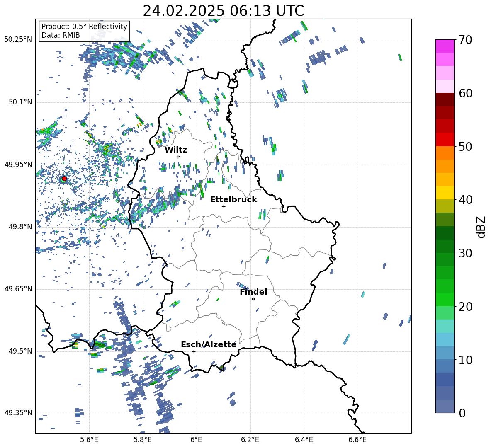Screen dimensions: 491x448
Task: Click the bright red colorbar segment at 50
Action: [x=445, y=140]
